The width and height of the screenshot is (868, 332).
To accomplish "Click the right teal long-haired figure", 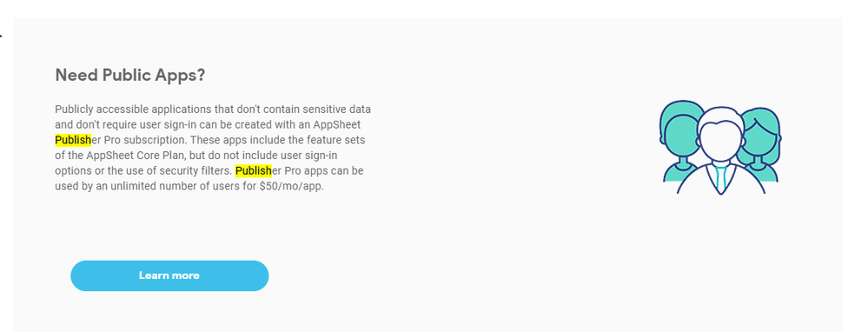I will pos(760,144).
